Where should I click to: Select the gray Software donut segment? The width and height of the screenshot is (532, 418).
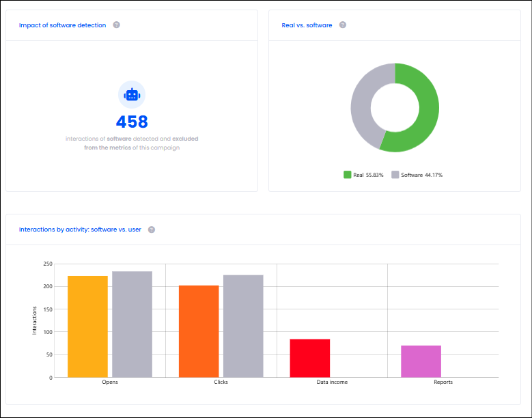coord(362,102)
